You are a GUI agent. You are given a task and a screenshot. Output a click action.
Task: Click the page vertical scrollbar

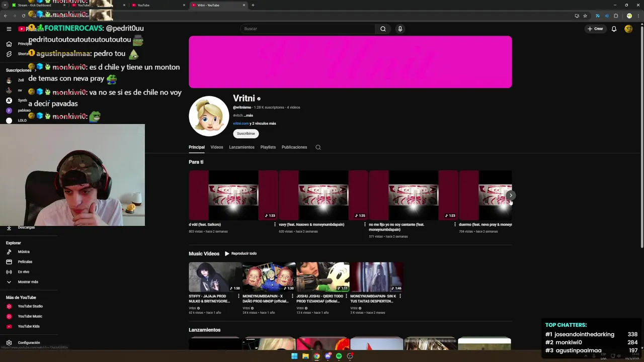tap(641, 136)
